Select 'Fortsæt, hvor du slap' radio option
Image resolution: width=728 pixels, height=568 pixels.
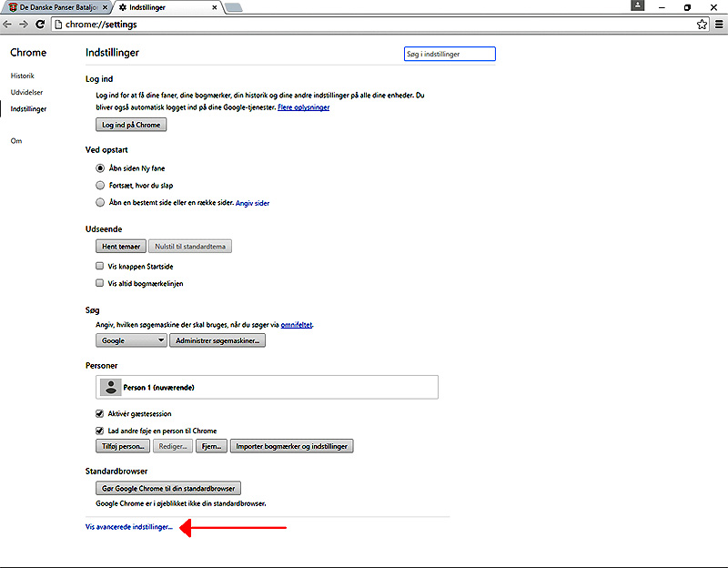click(x=100, y=185)
